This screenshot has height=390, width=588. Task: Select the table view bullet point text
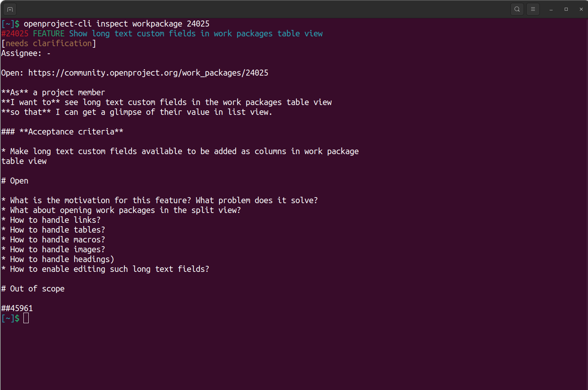tap(24, 161)
